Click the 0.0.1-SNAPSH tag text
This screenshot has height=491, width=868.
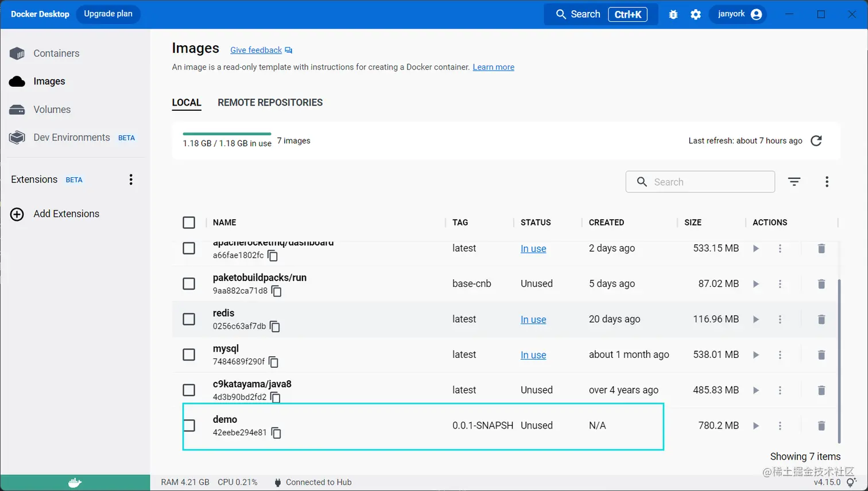point(483,426)
